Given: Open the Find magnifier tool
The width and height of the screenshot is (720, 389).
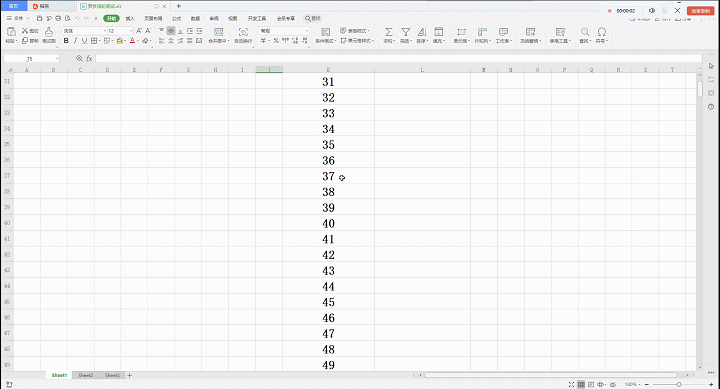Looking at the screenshot, I should click(x=585, y=32).
